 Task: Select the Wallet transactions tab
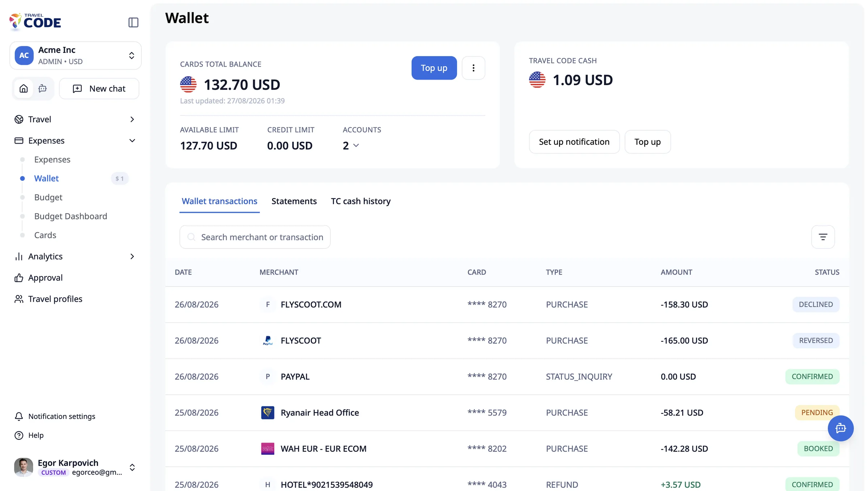[220, 201]
